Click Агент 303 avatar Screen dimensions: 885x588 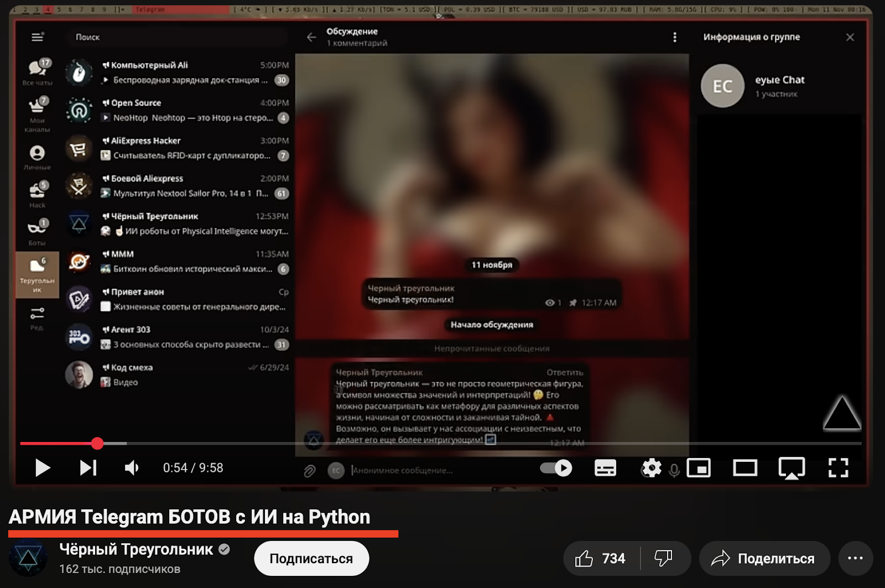pos(79,337)
